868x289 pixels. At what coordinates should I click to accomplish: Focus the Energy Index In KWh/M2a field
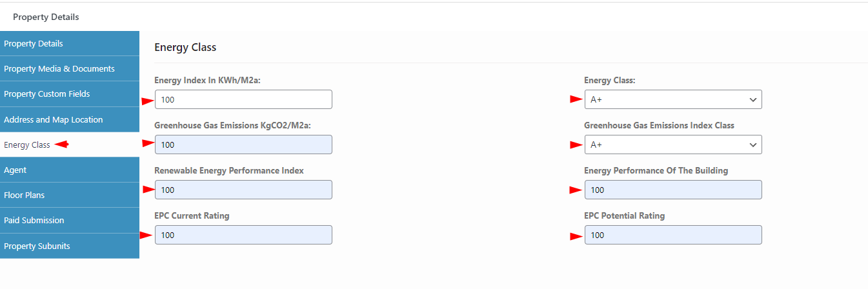point(243,99)
